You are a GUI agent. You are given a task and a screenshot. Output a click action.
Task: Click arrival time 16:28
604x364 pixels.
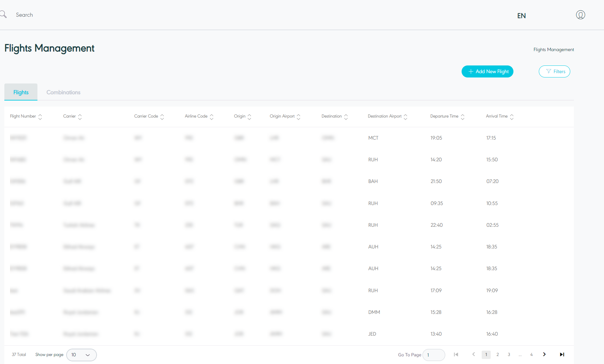492,312
